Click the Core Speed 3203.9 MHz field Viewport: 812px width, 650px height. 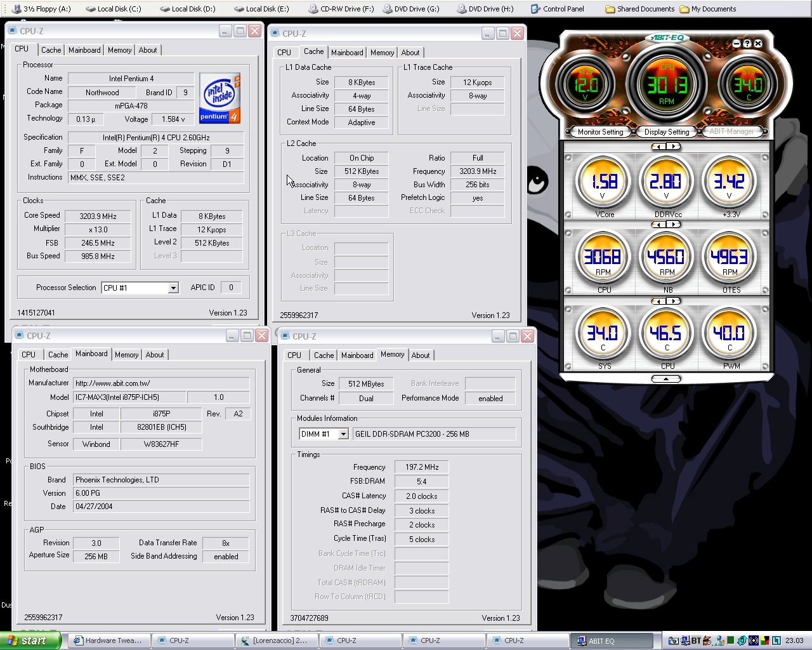[x=98, y=216]
